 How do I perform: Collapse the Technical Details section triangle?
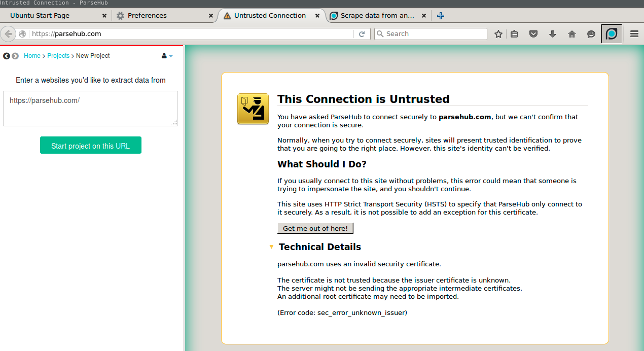[271, 247]
